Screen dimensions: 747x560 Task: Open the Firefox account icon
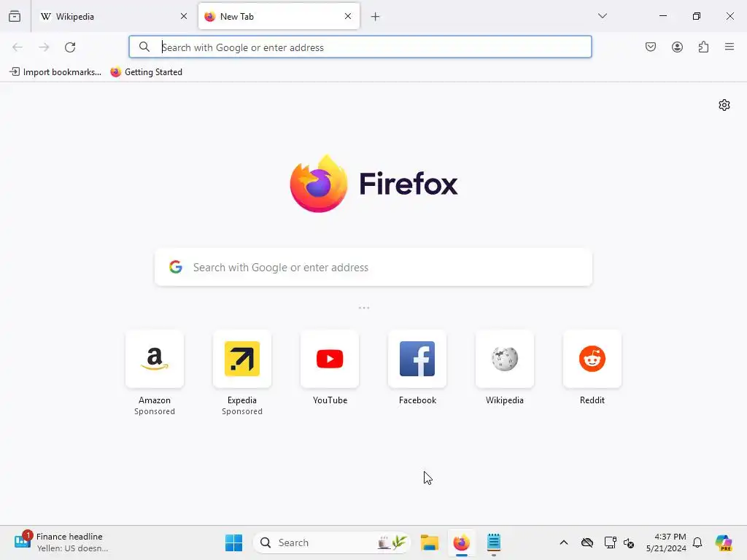pos(677,47)
